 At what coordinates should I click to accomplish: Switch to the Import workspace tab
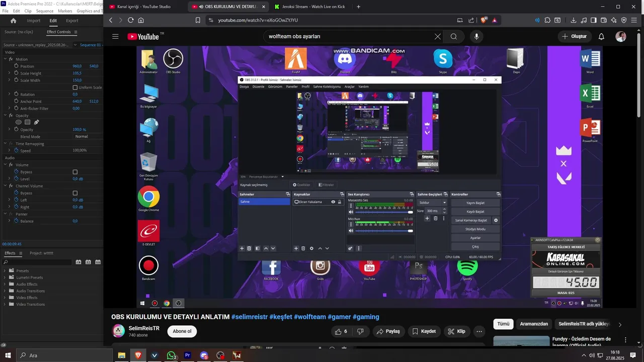pos(34,21)
